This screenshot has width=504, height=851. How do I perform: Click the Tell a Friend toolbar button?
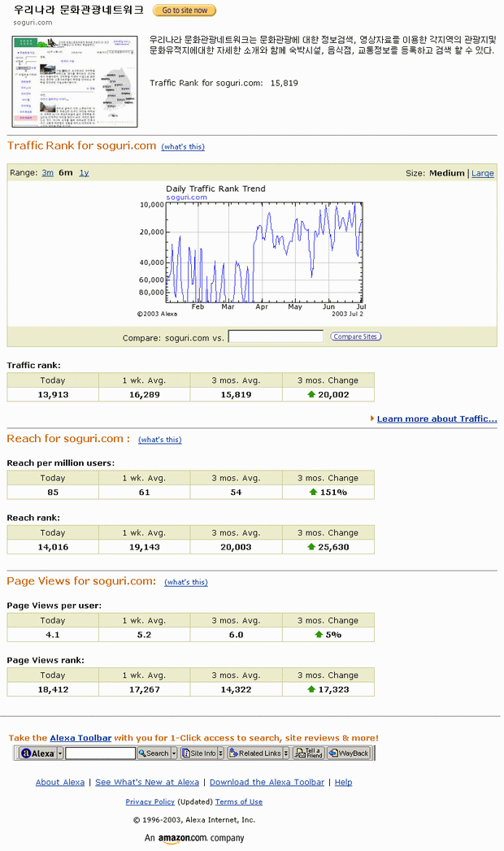pyautogui.click(x=308, y=753)
